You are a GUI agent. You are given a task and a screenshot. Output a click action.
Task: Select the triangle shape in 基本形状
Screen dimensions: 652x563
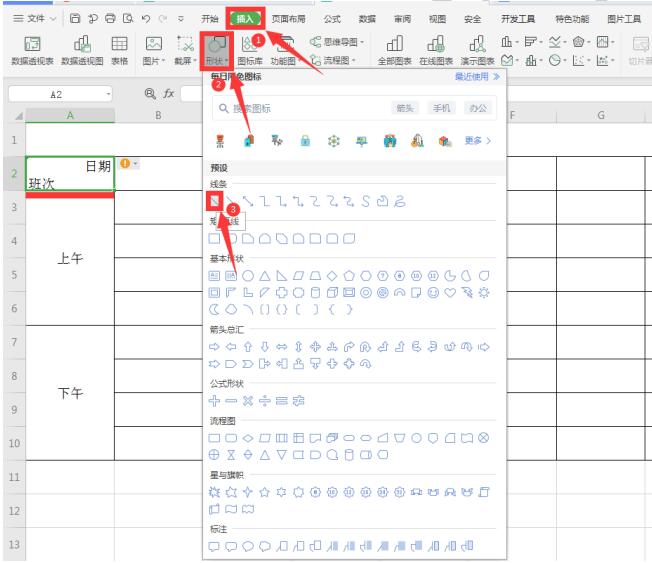point(265,276)
